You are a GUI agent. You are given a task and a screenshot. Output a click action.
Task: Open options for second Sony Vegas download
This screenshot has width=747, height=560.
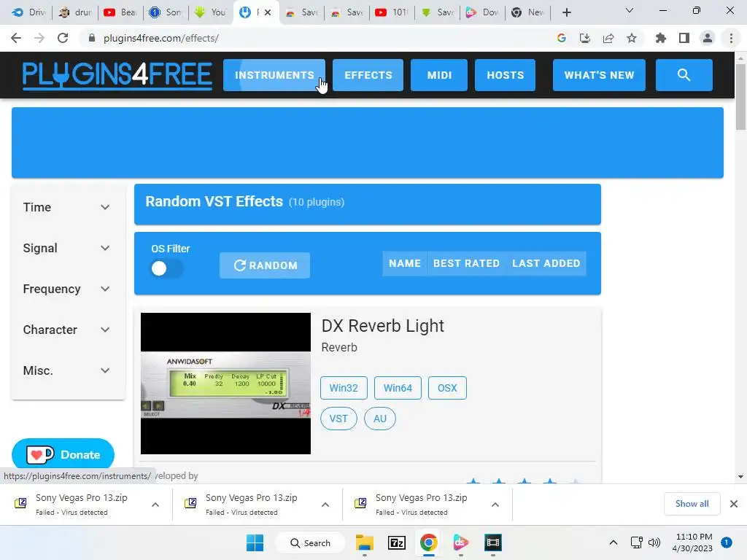(325, 505)
